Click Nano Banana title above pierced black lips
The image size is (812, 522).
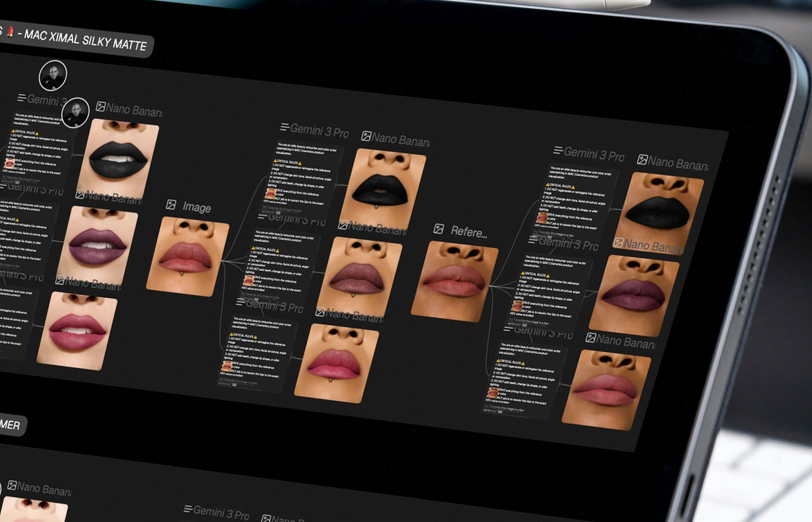(x=401, y=140)
